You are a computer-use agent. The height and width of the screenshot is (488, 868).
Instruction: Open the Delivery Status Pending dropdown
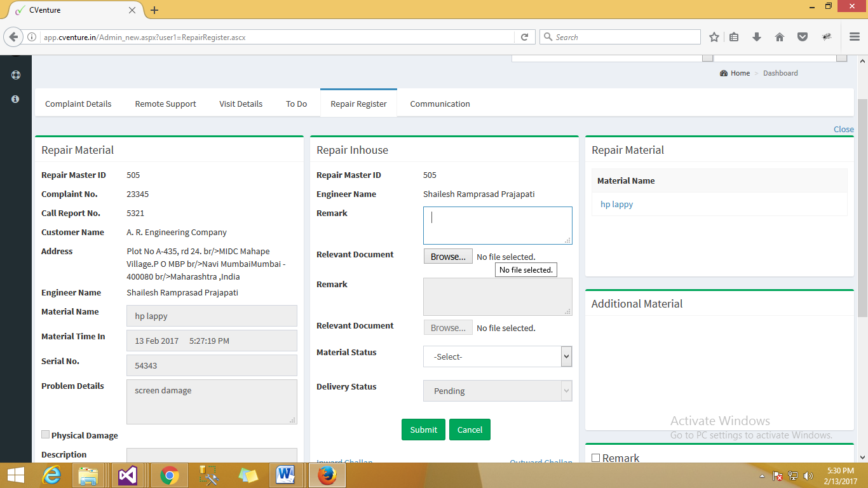(498, 391)
